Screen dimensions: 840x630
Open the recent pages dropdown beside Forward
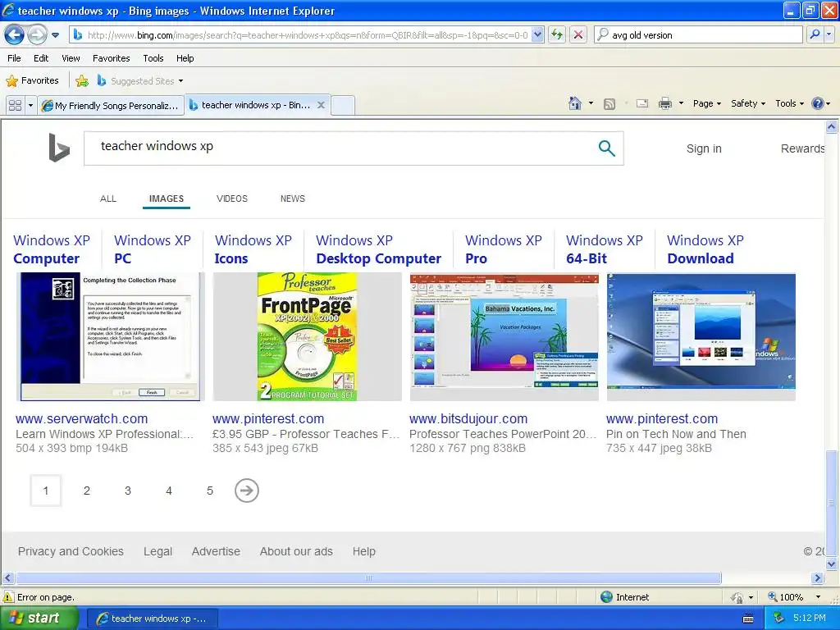(55, 35)
